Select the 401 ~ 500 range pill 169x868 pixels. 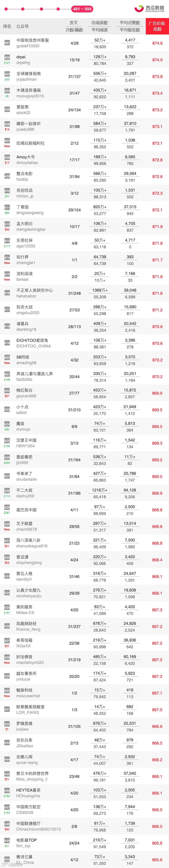pos(82,9)
